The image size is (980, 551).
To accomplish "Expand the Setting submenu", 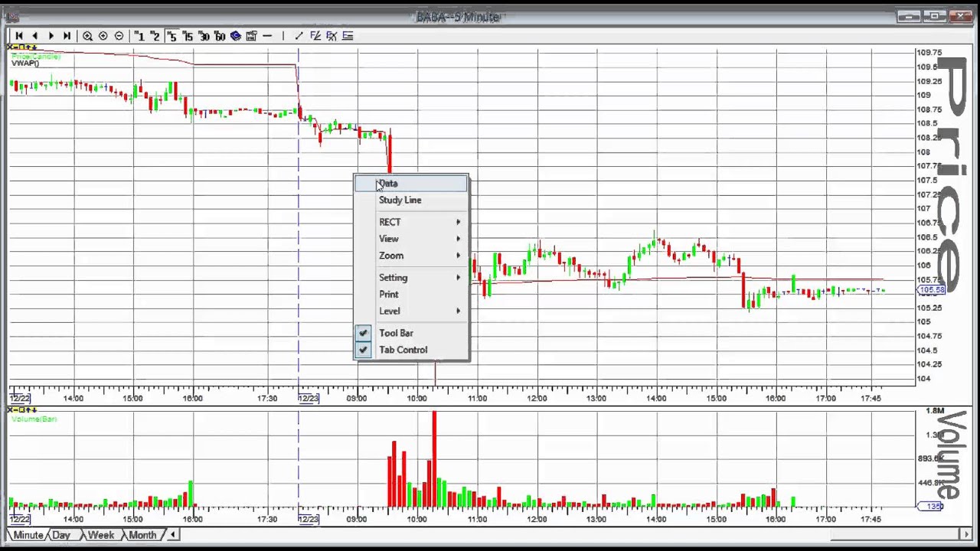I will [411, 278].
